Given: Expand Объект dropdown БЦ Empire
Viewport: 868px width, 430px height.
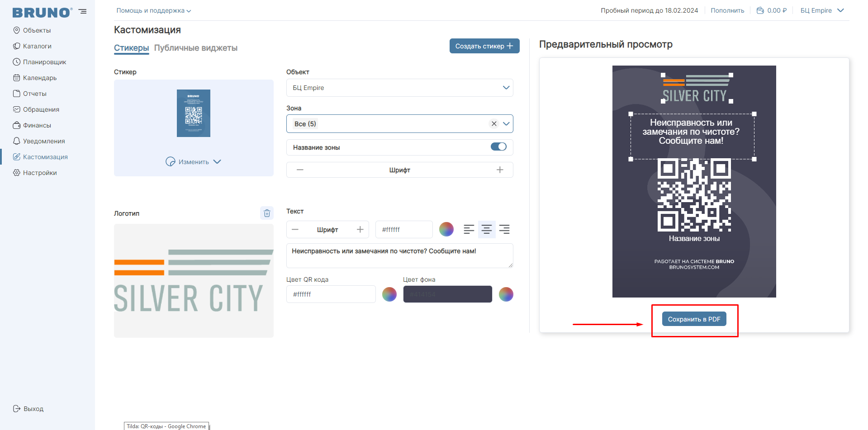Looking at the screenshot, I should [400, 88].
